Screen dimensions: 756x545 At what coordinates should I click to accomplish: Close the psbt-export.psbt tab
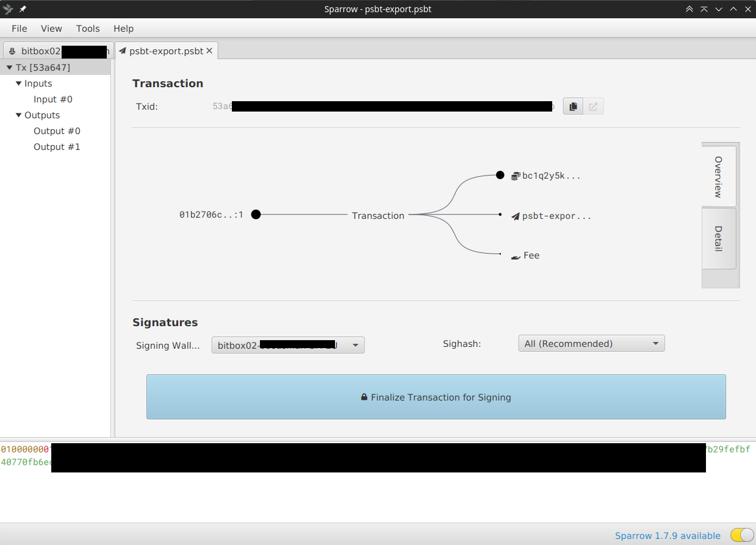(210, 51)
